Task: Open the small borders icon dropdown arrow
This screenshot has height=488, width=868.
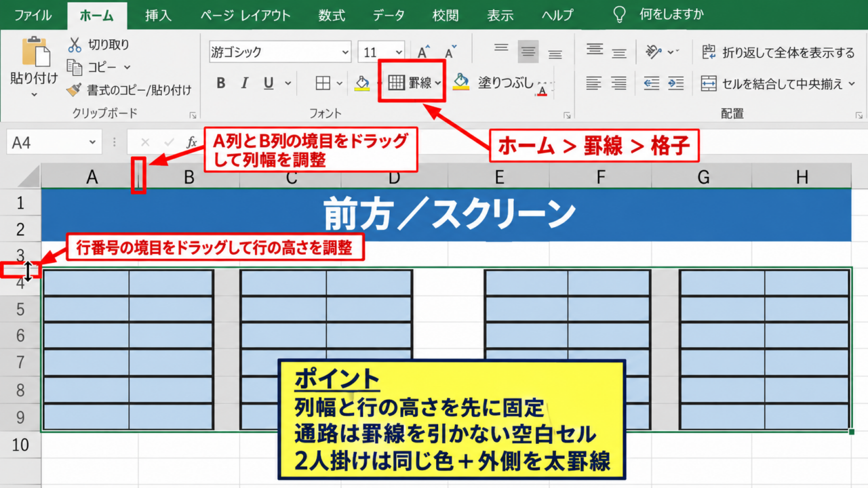Action: click(340, 83)
